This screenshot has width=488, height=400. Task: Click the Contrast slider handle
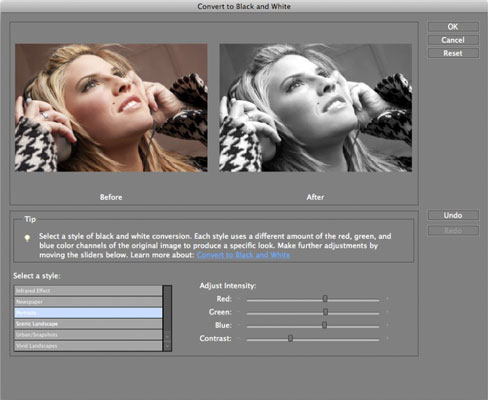point(290,338)
